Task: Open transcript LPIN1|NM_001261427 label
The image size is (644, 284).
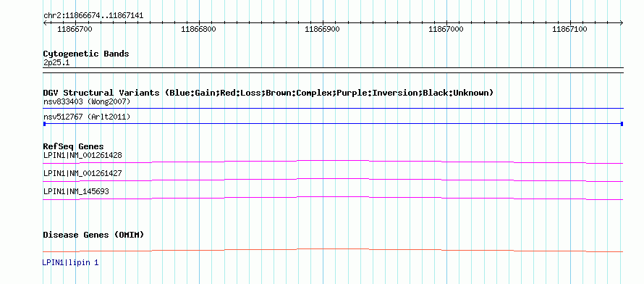Action: coord(82,173)
